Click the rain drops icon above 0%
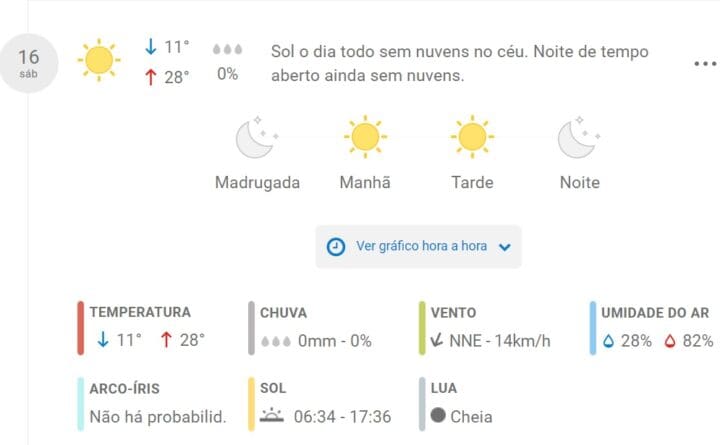 [227, 49]
